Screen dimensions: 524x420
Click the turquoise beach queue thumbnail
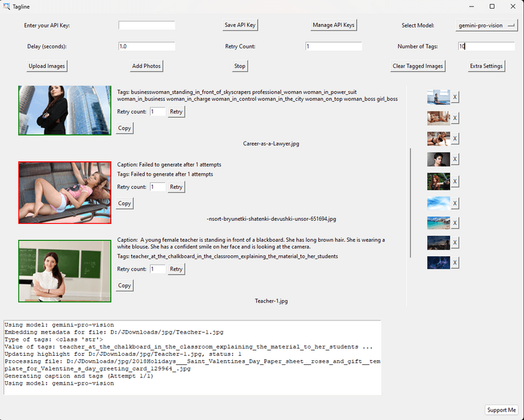(x=438, y=223)
